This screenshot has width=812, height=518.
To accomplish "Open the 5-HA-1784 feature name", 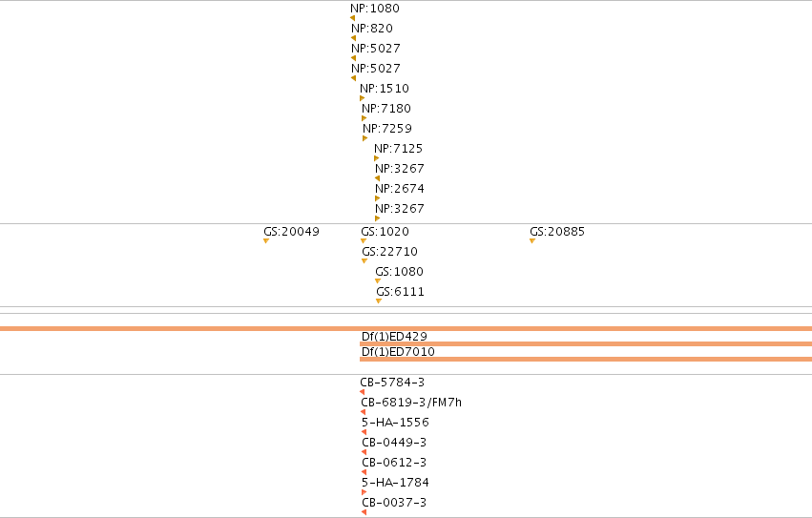I will coord(396,483).
